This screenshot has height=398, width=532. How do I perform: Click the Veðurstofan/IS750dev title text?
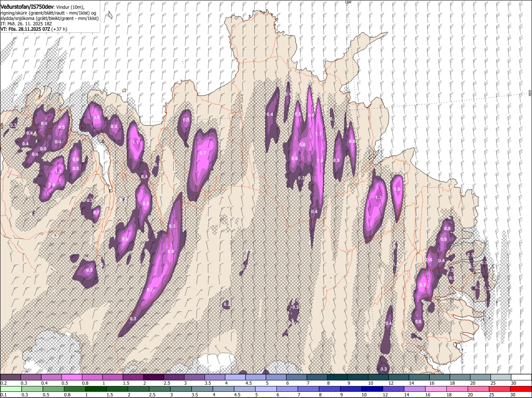click(x=27, y=7)
